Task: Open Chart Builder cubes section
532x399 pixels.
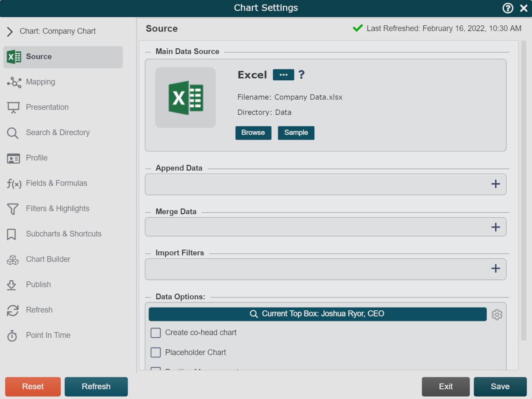Action: click(x=13, y=259)
